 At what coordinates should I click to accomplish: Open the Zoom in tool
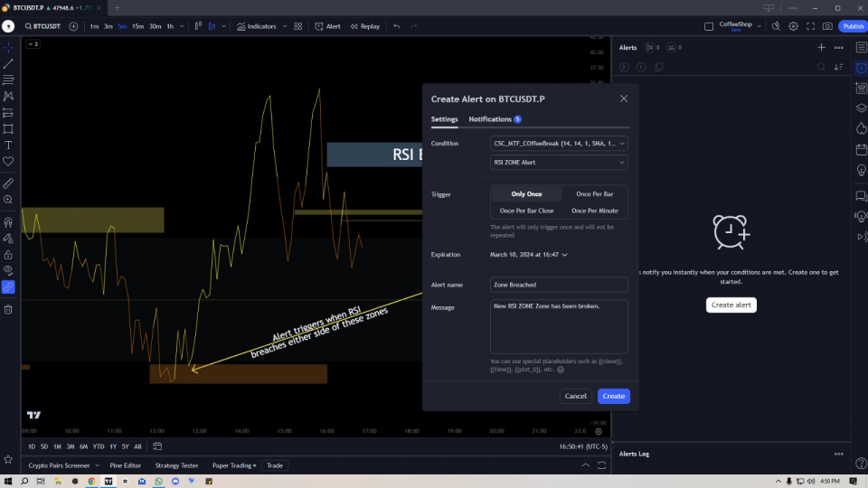pos(8,200)
